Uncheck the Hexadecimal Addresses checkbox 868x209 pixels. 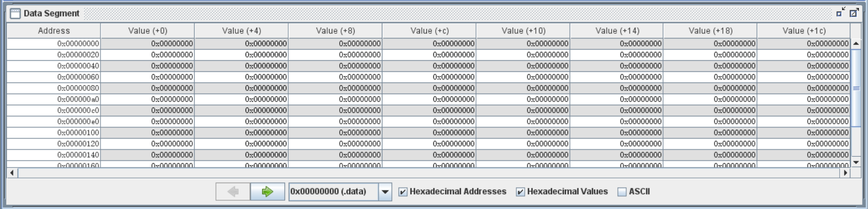[403, 192]
